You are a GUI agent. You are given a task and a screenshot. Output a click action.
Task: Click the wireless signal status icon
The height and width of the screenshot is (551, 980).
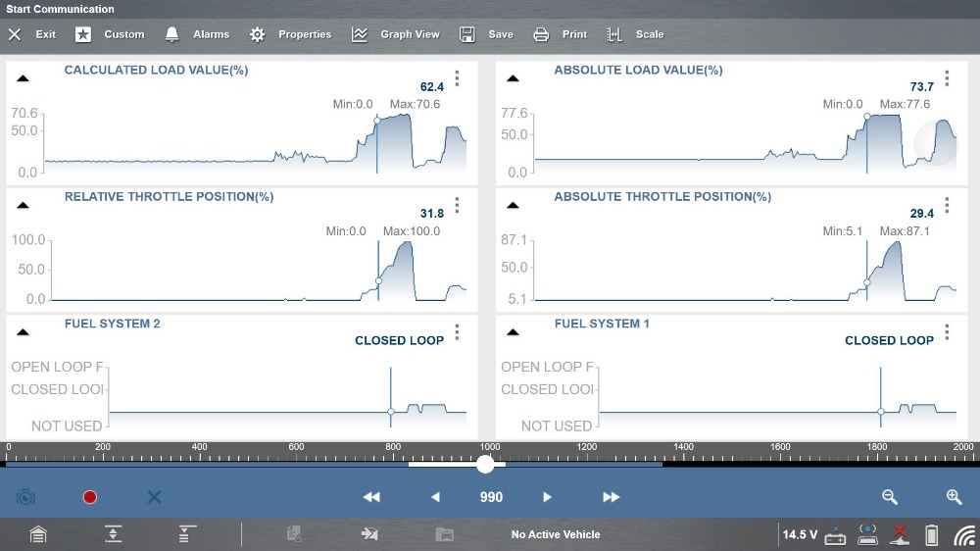(965, 534)
